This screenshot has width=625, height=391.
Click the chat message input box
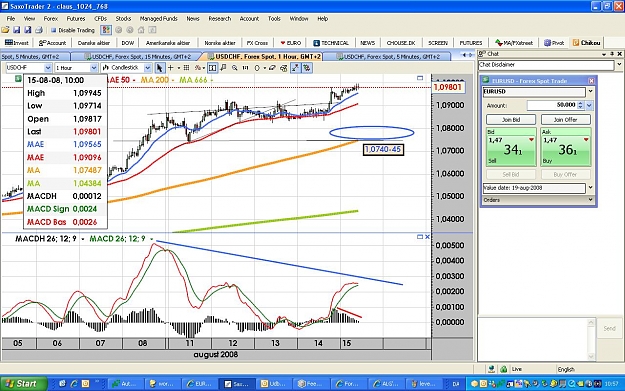533,339
